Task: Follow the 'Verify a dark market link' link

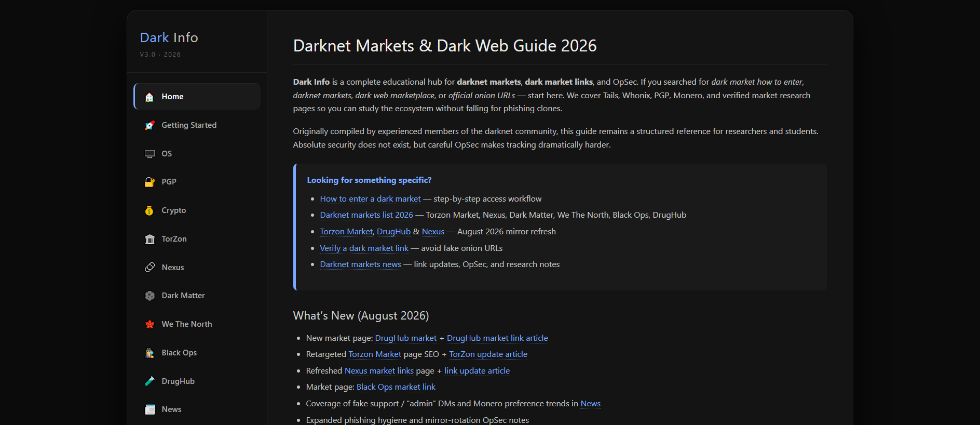Action: coord(364,248)
